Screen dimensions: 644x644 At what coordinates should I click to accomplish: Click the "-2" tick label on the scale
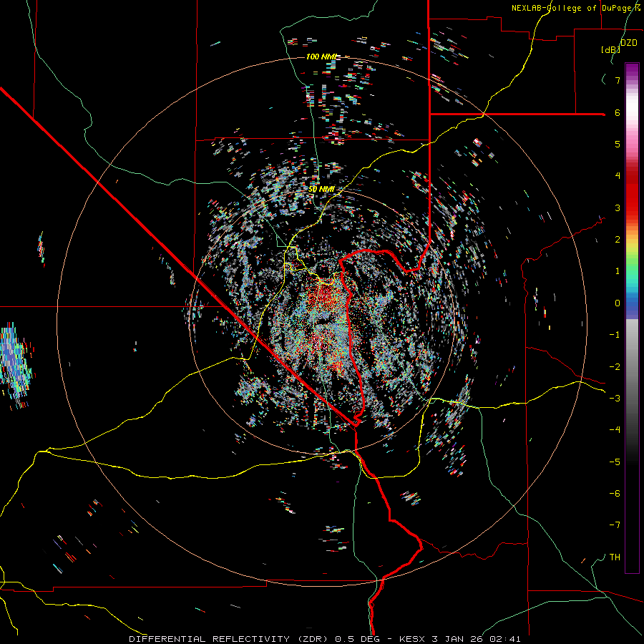coord(615,367)
